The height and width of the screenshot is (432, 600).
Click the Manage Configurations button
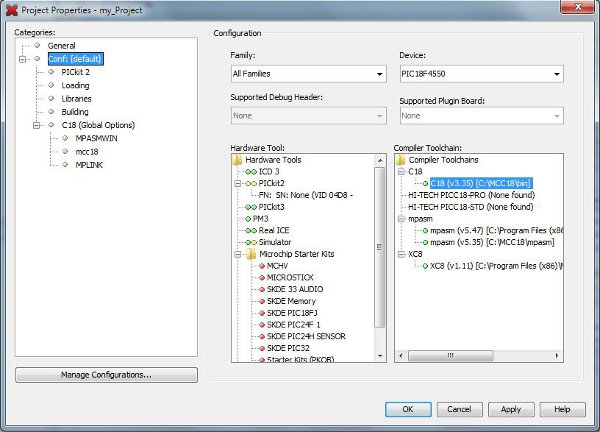[106, 375]
